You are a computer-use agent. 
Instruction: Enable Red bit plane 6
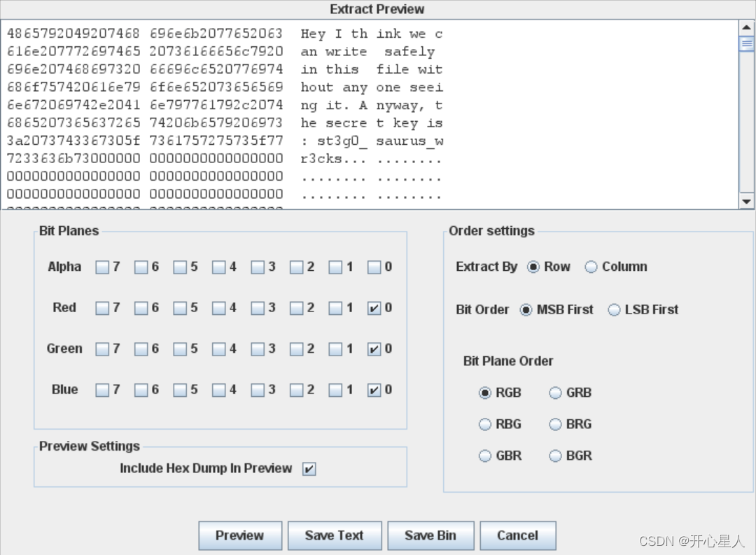(x=141, y=308)
